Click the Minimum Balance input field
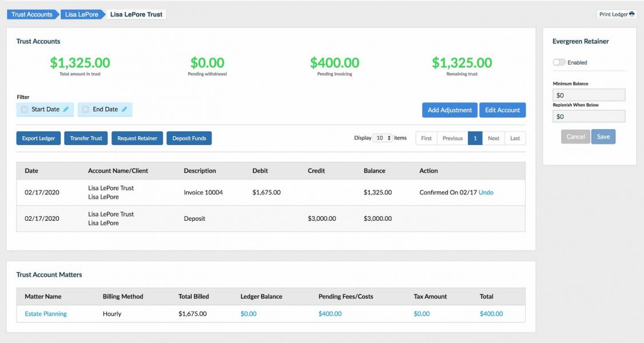 click(x=589, y=95)
